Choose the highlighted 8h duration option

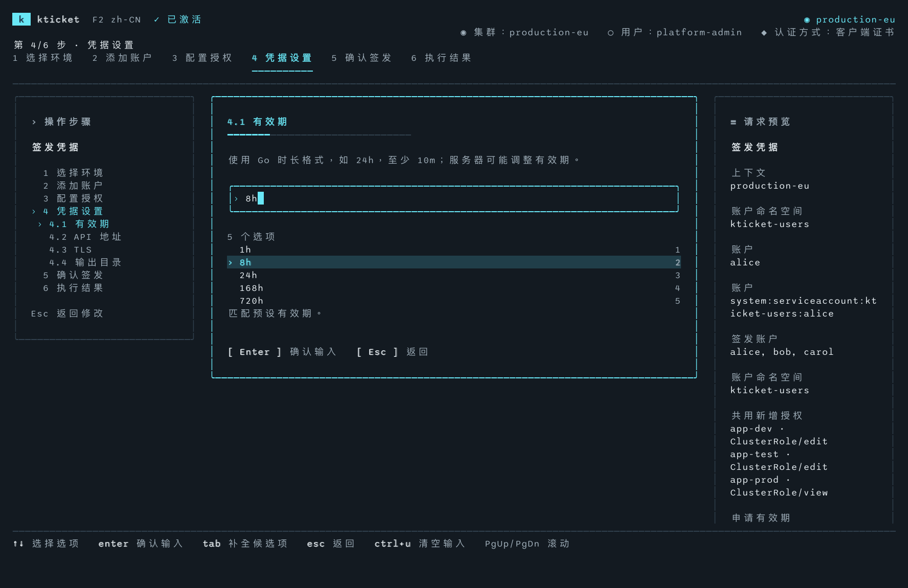(x=454, y=262)
